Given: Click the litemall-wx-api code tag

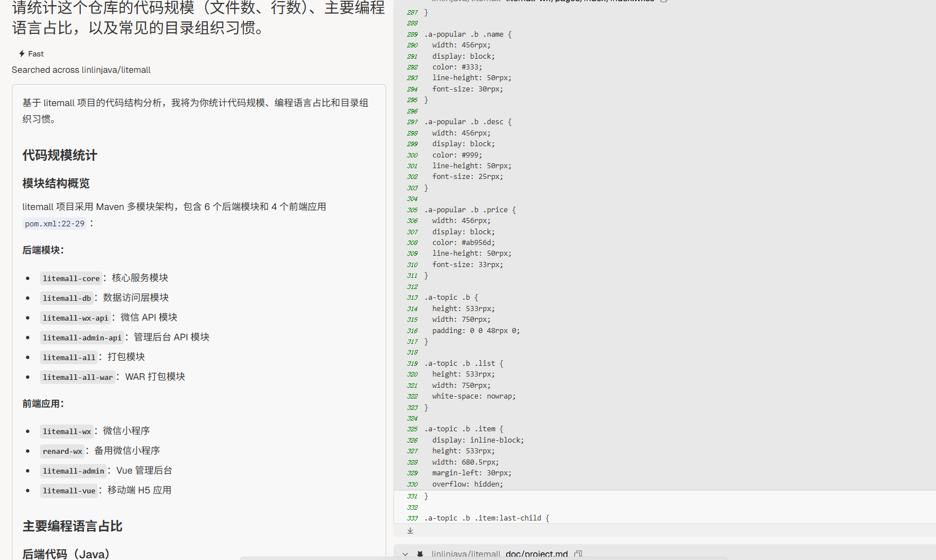Looking at the screenshot, I should pos(76,318).
